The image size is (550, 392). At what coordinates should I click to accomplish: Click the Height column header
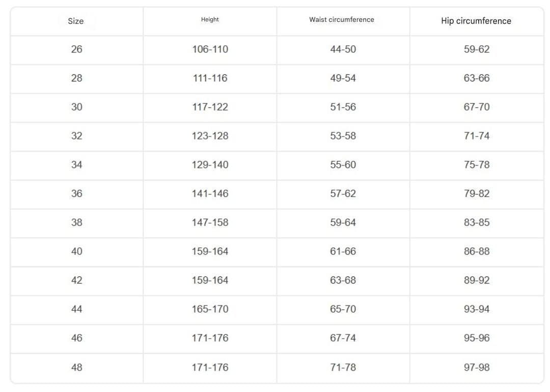coord(210,19)
